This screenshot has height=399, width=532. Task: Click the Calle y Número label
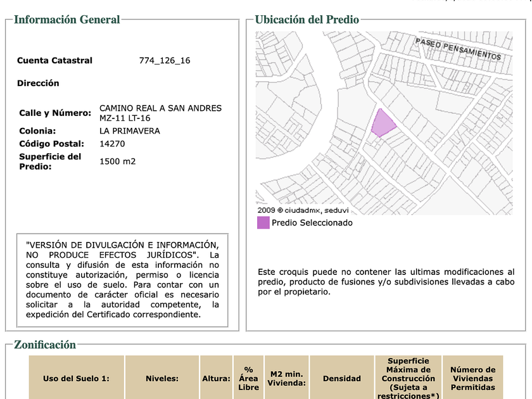tap(55, 113)
